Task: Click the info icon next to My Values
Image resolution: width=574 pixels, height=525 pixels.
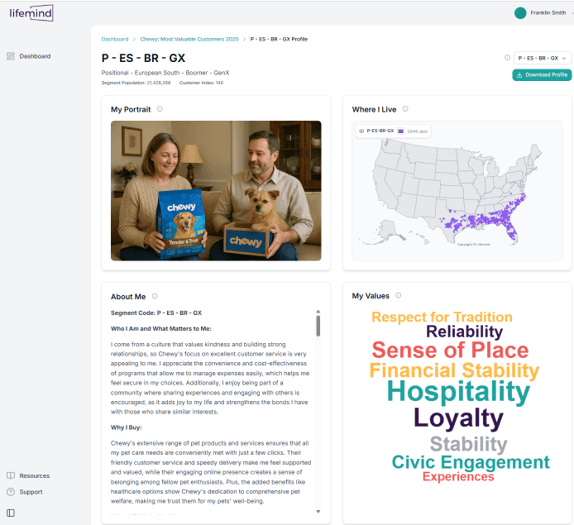Action: 398,295
